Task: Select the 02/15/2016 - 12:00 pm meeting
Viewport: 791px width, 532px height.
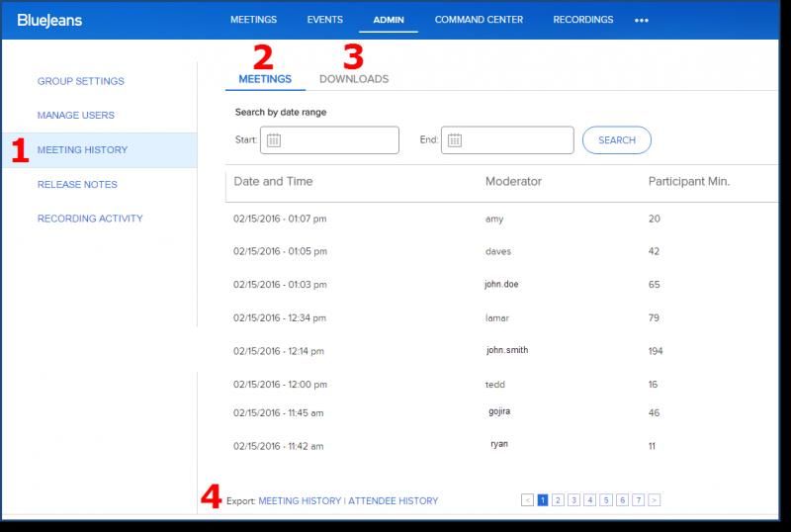Action: 280,384
